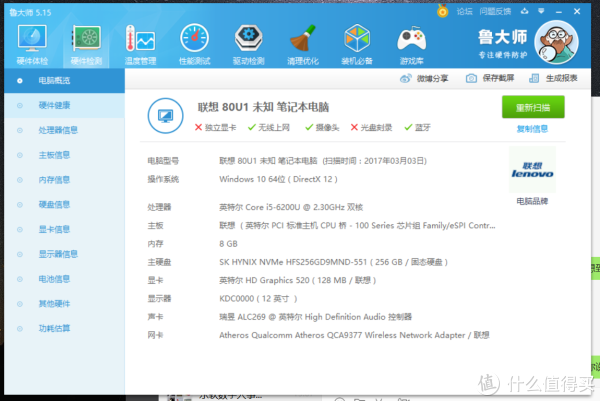Open the skin icon in title bar
Viewport: 600px width, 401px height.
click(x=525, y=11)
